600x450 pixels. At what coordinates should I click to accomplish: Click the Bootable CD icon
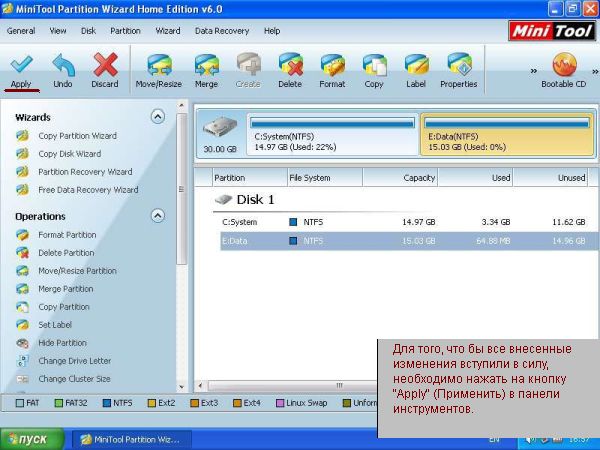[564, 64]
